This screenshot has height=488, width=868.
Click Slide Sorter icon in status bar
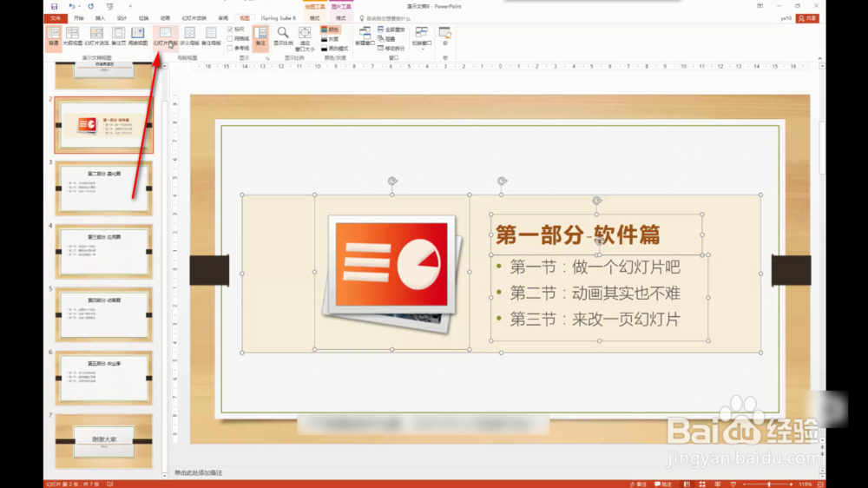(702, 485)
